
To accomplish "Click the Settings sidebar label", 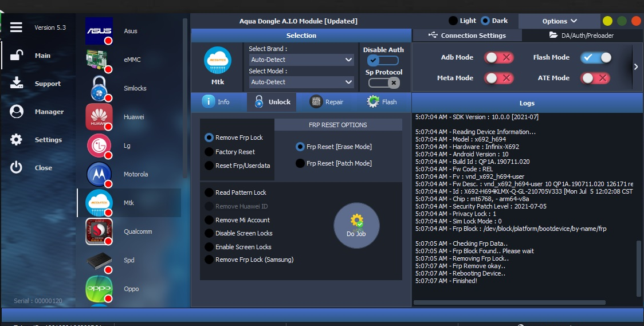I will (48, 140).
